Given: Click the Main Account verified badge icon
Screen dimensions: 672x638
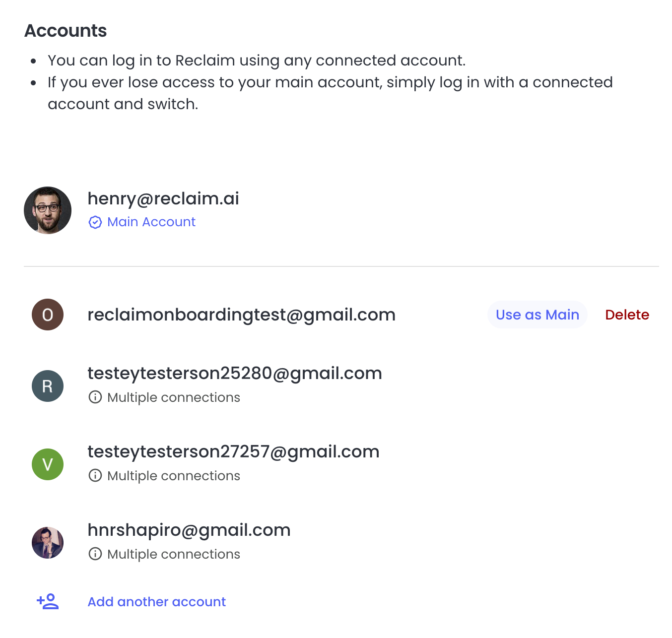Looking at the screenshot, I should [95, 222].
